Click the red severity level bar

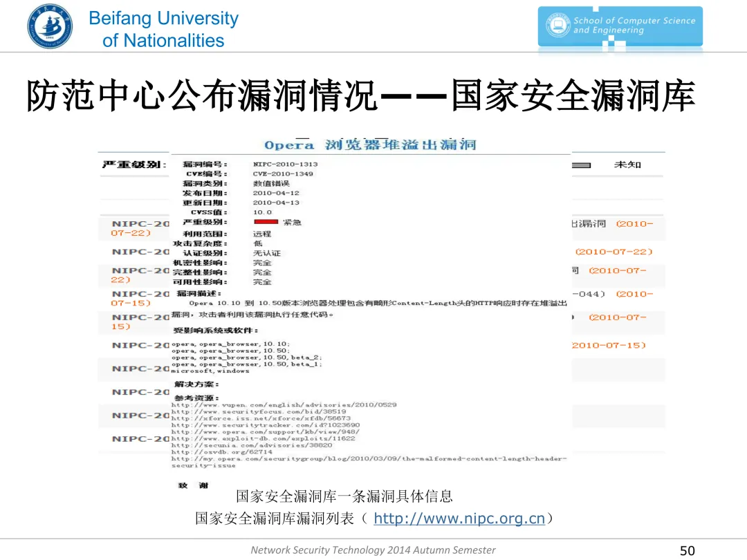[x=266, y=222]
